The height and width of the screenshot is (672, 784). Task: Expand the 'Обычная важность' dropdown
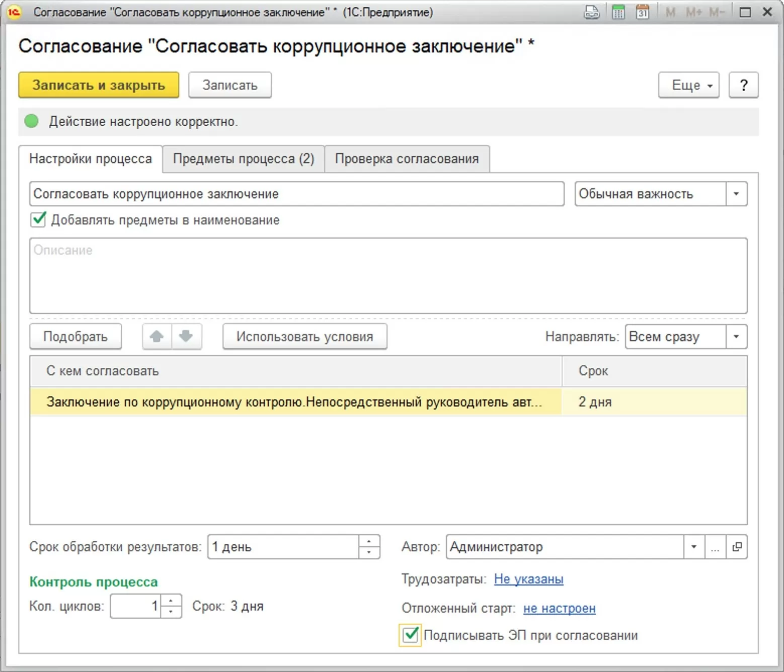pyautogui.click(x=736, y=194)
